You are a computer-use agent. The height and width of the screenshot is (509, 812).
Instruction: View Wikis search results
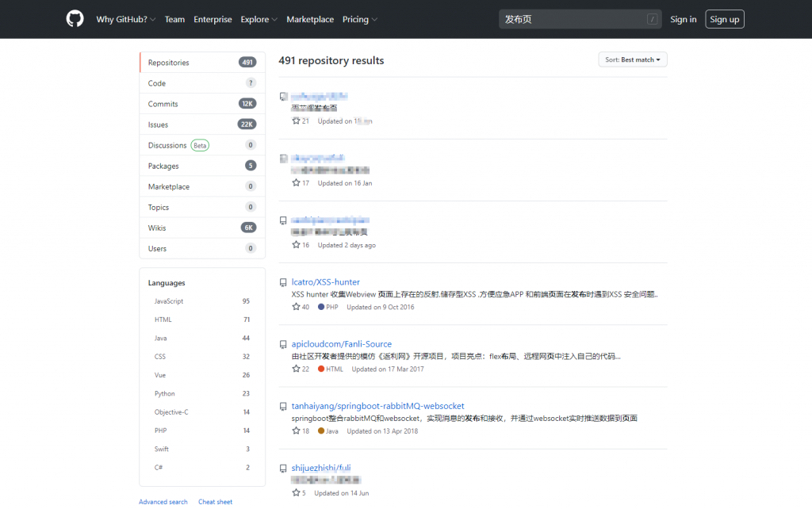coord(202,228)
